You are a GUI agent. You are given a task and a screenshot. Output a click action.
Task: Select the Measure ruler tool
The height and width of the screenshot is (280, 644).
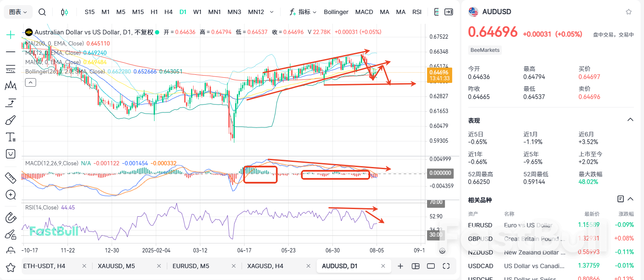point(10,178)
